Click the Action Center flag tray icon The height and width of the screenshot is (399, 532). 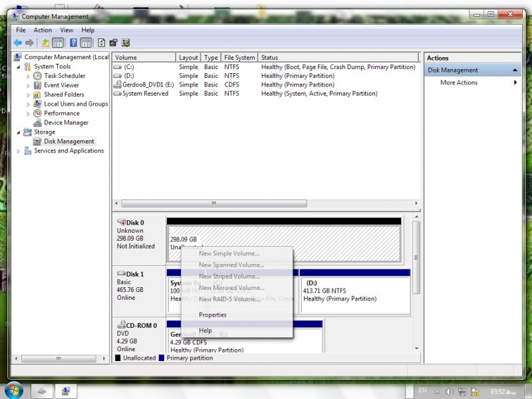(475, 392)
